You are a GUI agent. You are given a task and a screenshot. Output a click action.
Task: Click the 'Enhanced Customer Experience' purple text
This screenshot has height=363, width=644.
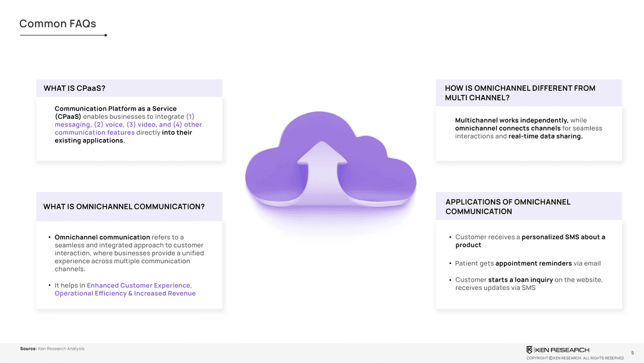(x=139, y=285)
